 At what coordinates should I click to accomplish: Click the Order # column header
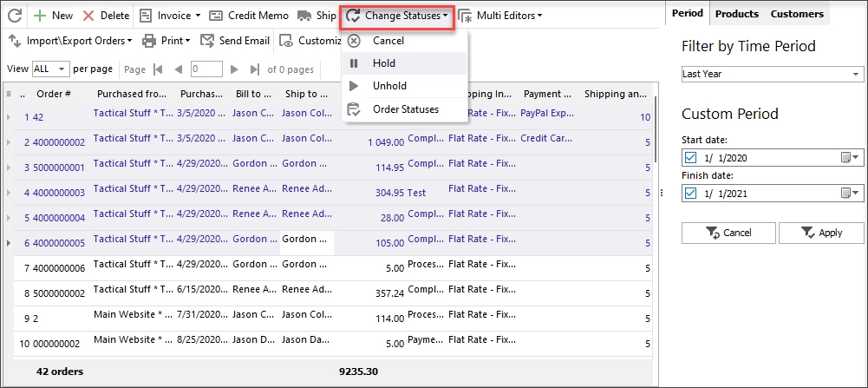(x=54, y=94)
